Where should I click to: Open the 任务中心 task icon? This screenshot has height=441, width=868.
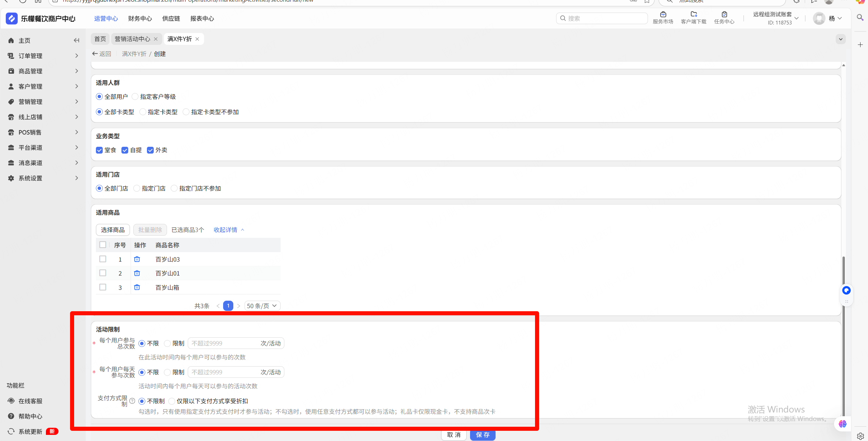[724, 14]
